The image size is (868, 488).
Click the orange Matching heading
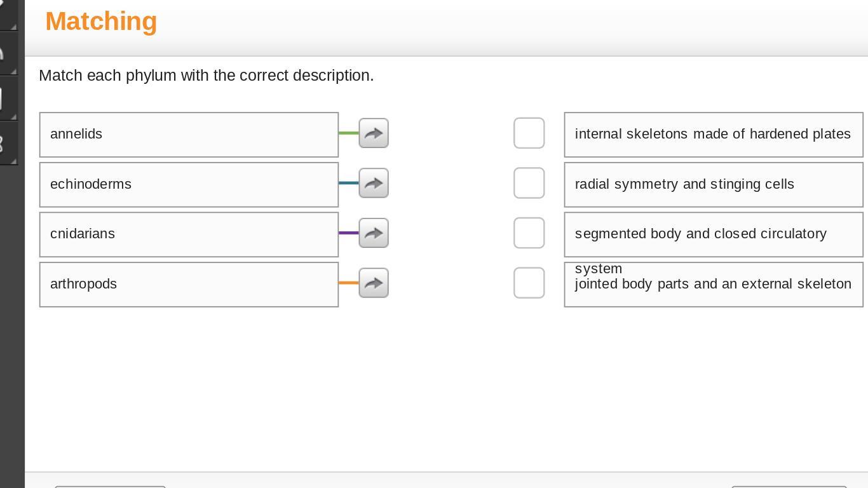point(101,22)
